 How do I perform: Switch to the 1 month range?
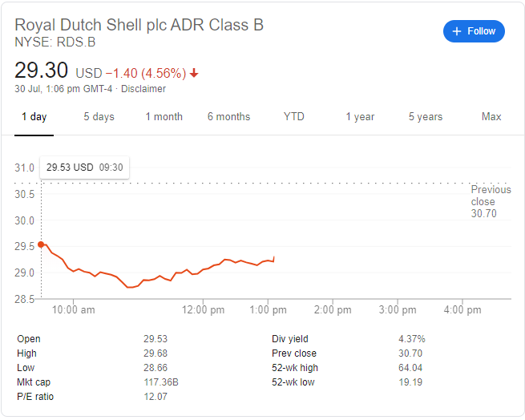click(164, 116)
